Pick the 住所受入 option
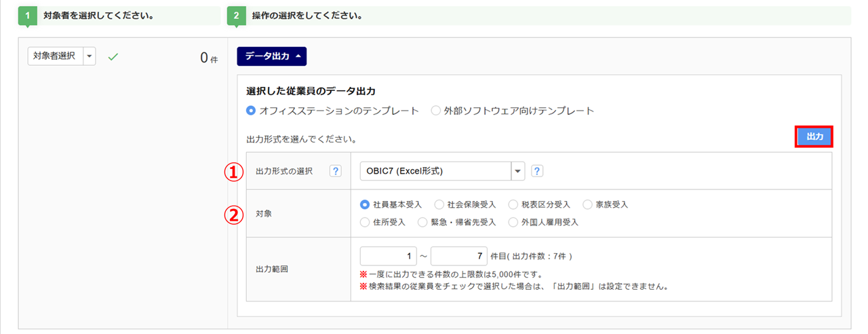This screenshot has width=868, height=334. (x=365, y=222)
